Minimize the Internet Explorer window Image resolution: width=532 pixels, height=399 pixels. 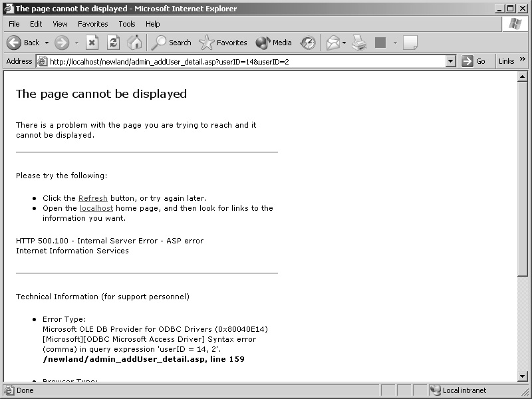pos(498,9)
